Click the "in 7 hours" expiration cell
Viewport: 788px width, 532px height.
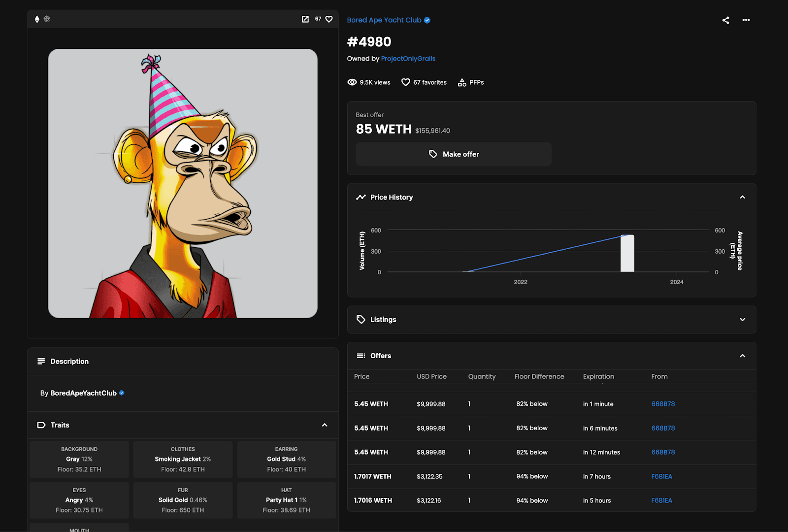tap(597, 476)
